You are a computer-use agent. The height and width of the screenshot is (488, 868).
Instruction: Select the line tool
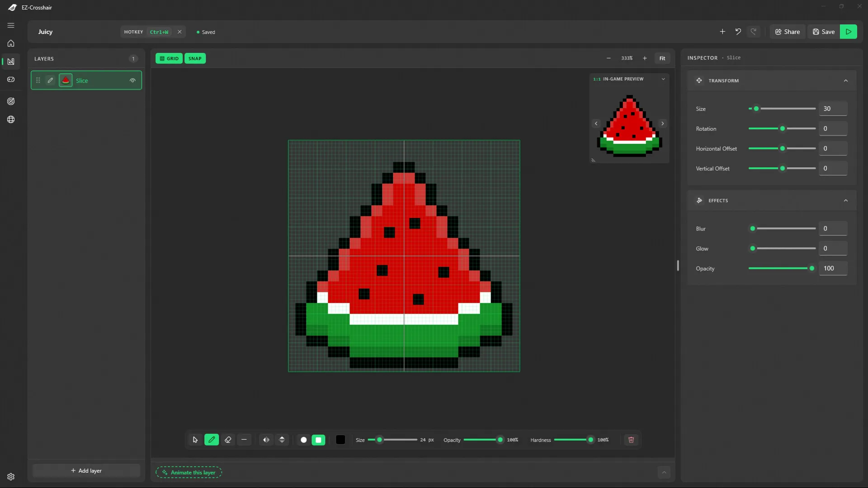(x=244, y=440)
